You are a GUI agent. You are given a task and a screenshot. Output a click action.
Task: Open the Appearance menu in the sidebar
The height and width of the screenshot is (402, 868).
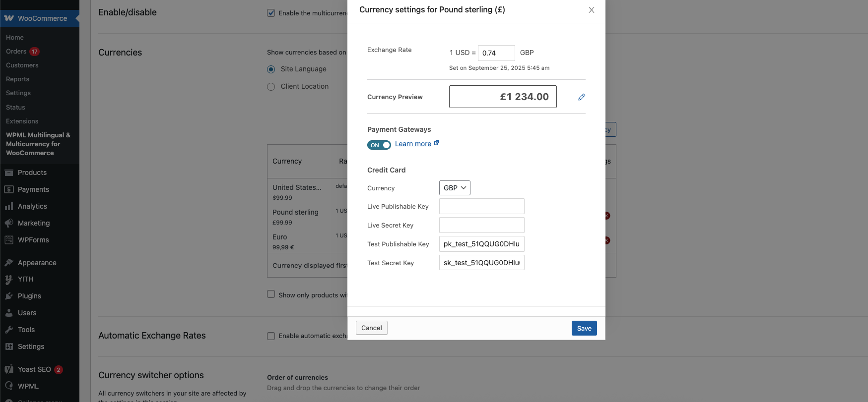[37, 263]
